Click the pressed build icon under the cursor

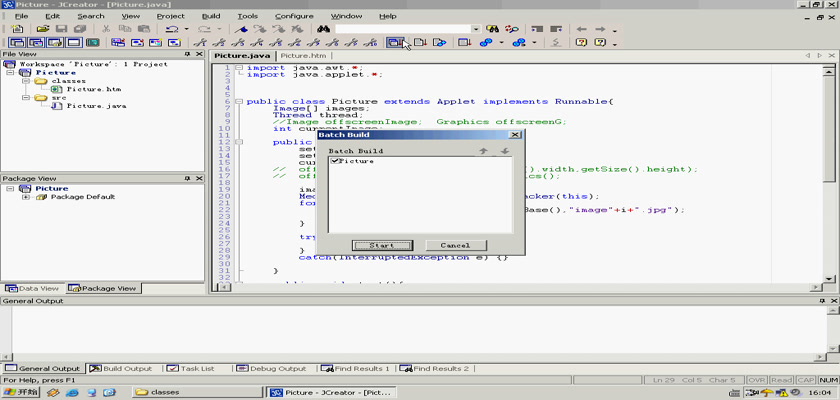coord(396,42)
